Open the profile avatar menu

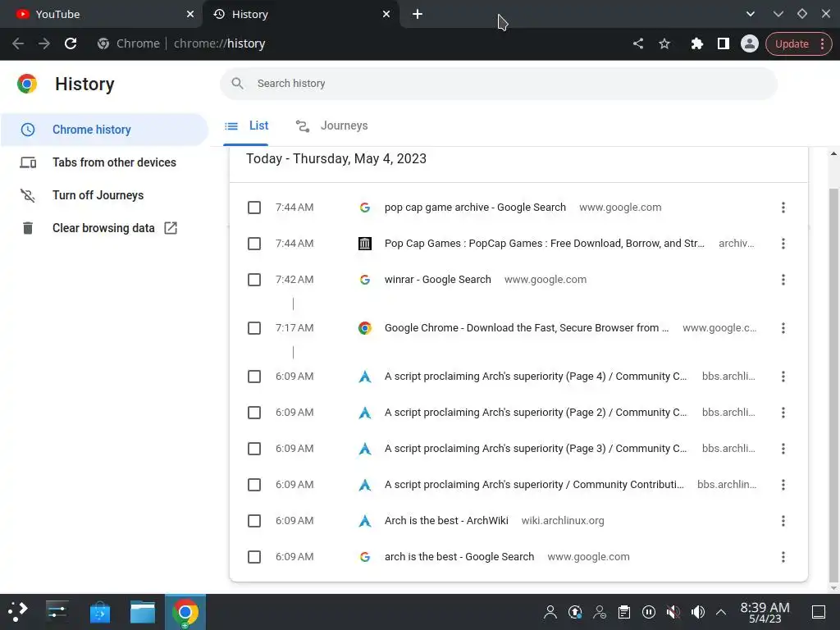click(750, 43)
